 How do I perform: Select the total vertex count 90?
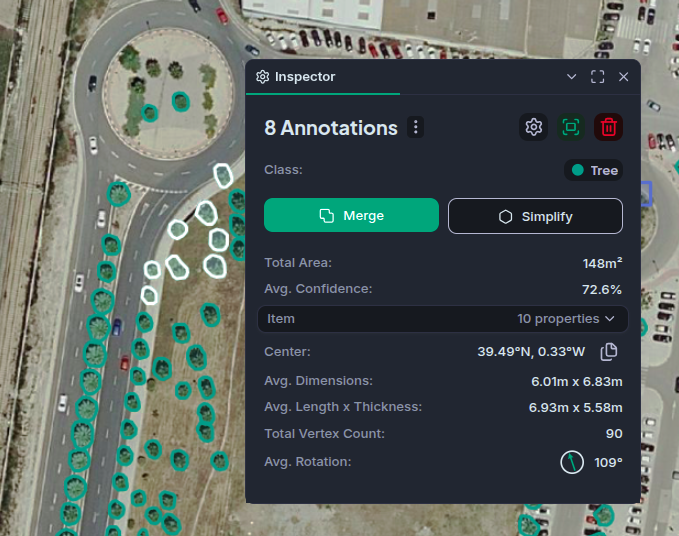click(614, 434)
